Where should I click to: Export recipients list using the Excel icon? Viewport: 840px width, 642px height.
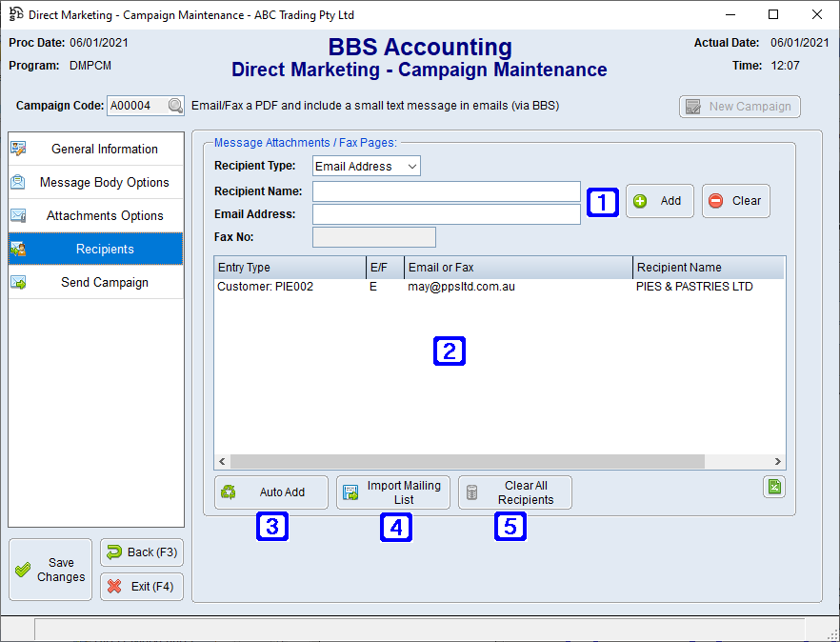pos(773,487)
